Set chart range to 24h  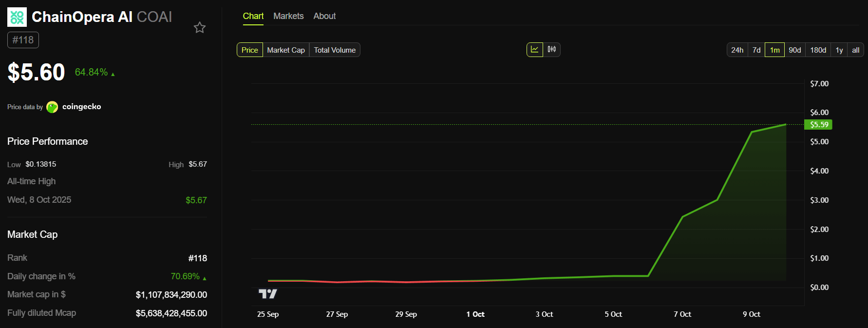tap(737, 50)
